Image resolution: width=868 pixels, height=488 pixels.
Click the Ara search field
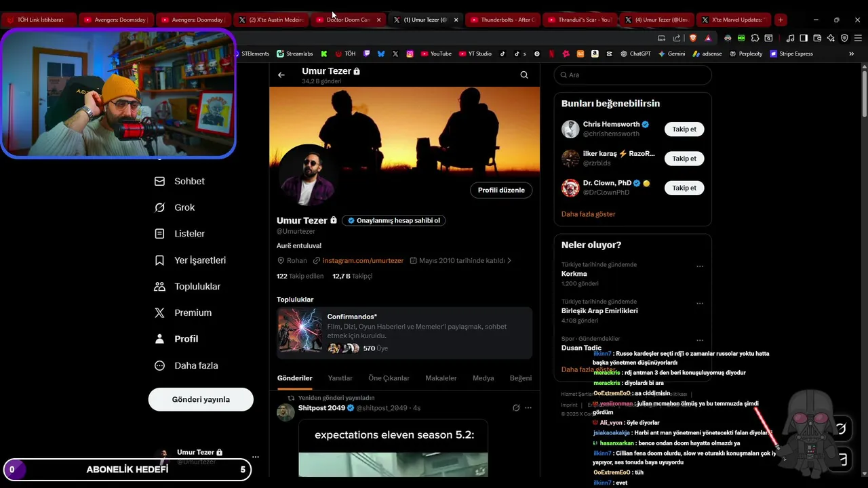point(633,75)
